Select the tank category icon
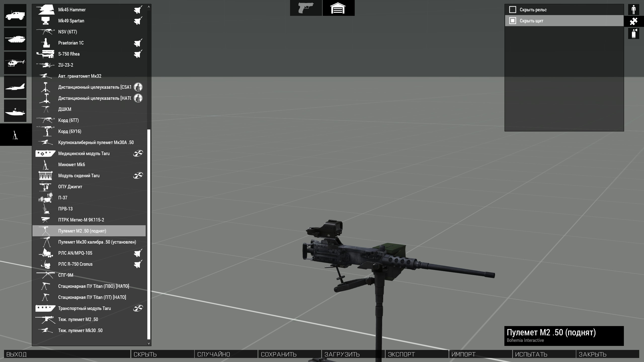Screen dimensions: 644x362 [15, 39]
